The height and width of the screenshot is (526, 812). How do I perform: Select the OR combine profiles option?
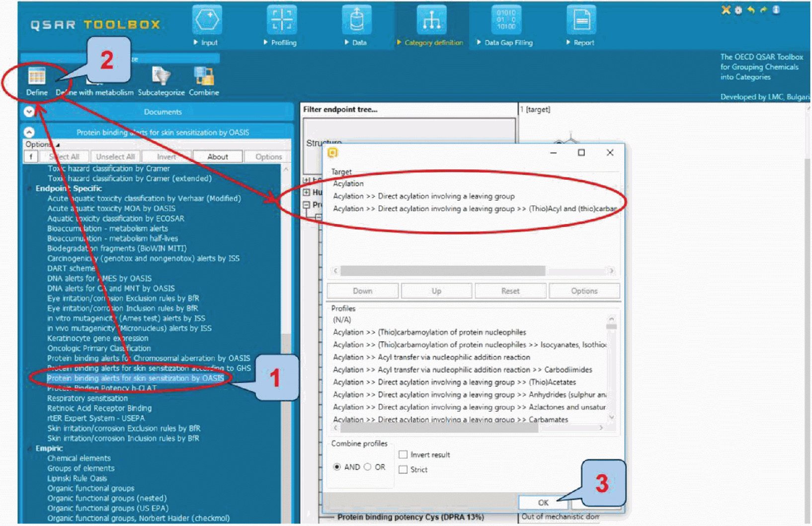(x=368, y=467)
